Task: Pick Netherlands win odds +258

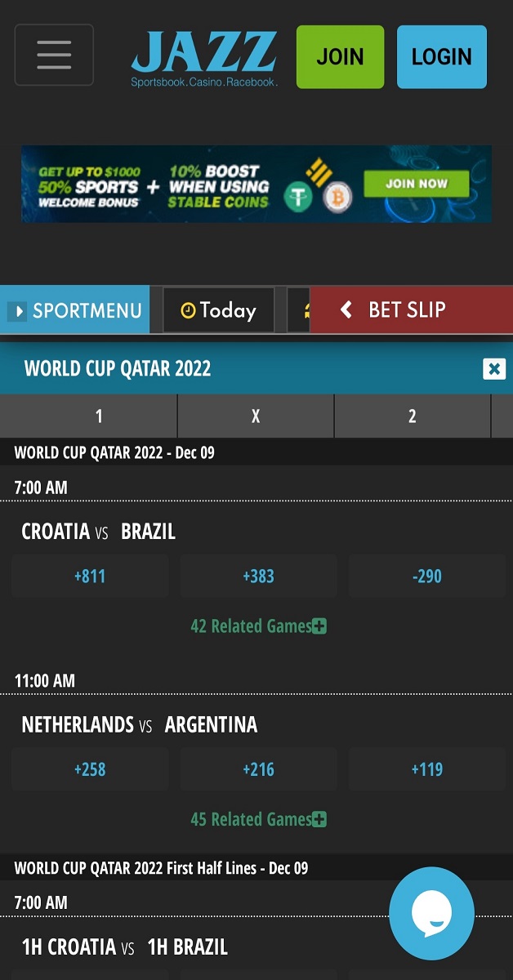Action: click(90, 769)
